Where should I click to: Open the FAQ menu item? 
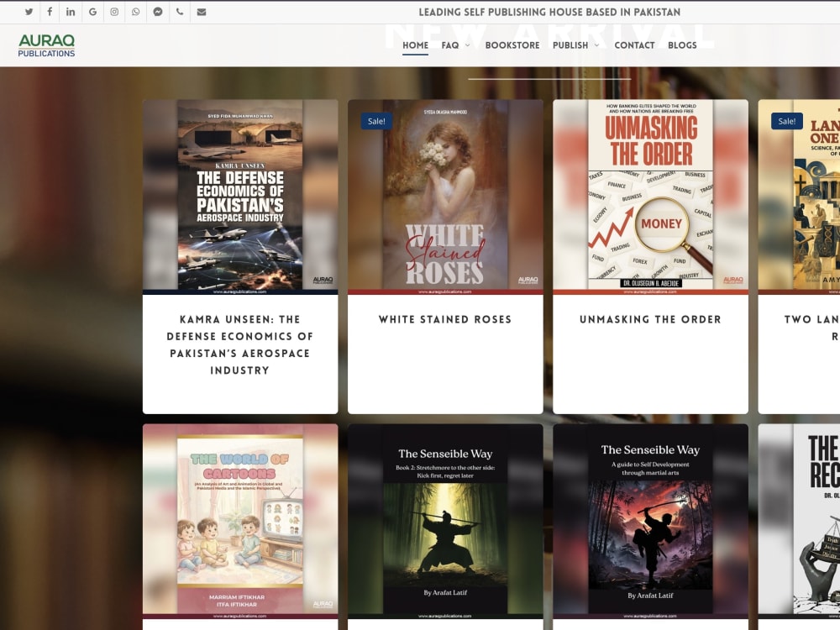(x=450, y=45)
